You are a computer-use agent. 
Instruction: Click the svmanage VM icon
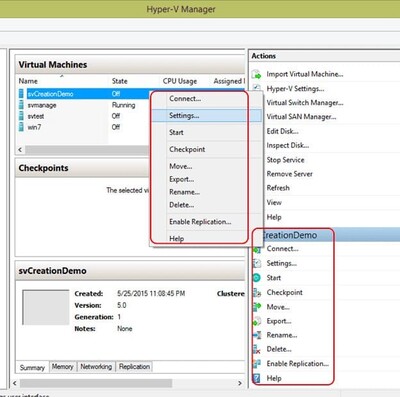[21, 105]
